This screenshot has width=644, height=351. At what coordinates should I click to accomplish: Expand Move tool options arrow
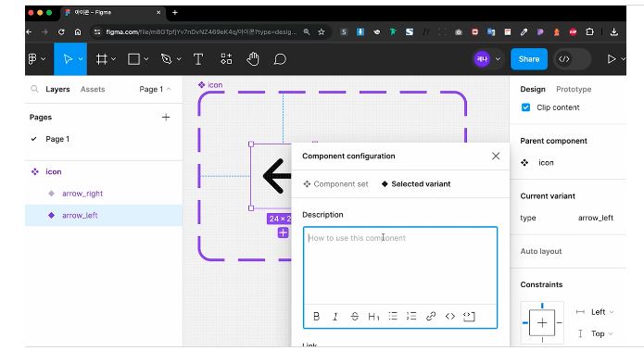[81, 59]
